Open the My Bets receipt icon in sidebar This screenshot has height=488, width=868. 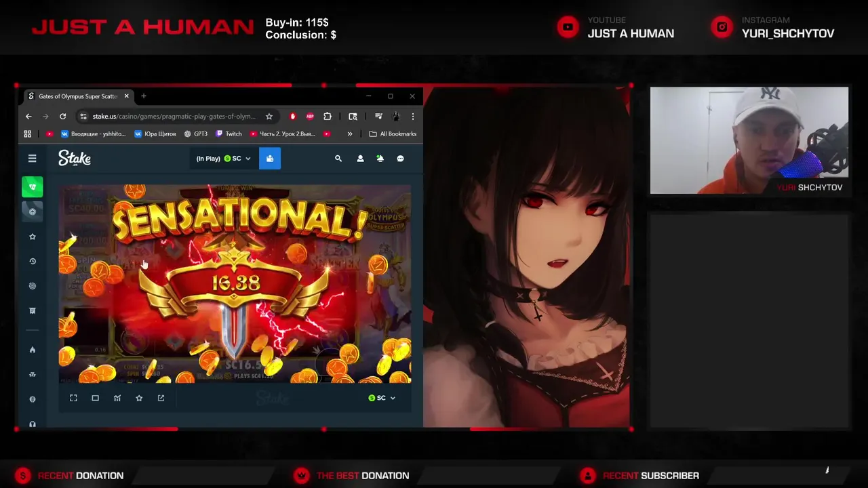(32, 310)
